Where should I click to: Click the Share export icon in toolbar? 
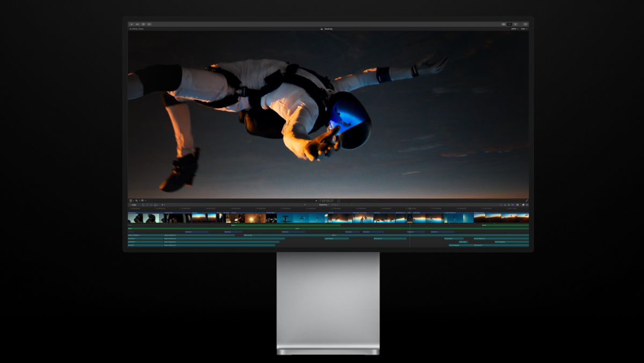[x=525, y=24]
